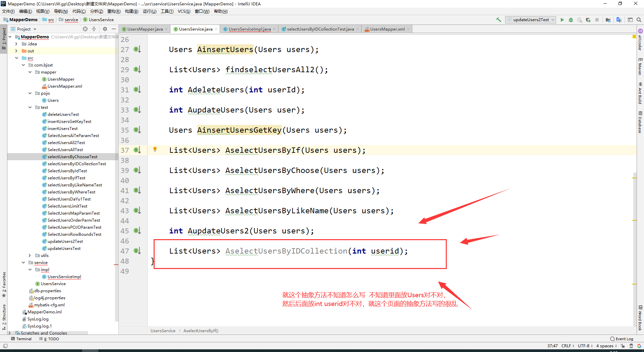Viewport: 644px width, 352px height.
Task: Collapse the src folder
Action: [16, 58]
